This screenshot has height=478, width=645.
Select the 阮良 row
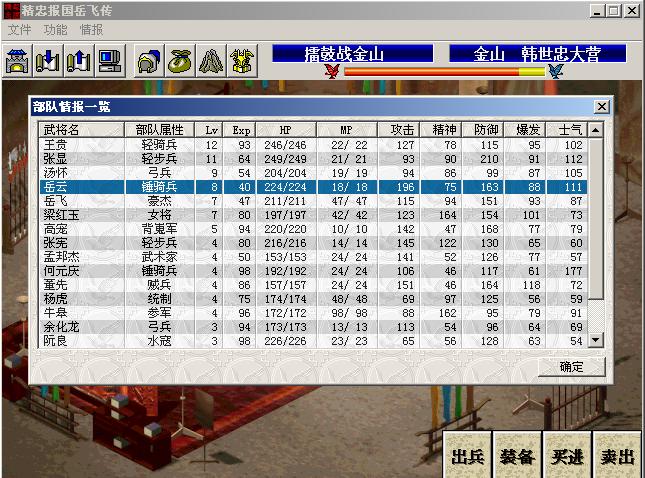pos(313,341)
